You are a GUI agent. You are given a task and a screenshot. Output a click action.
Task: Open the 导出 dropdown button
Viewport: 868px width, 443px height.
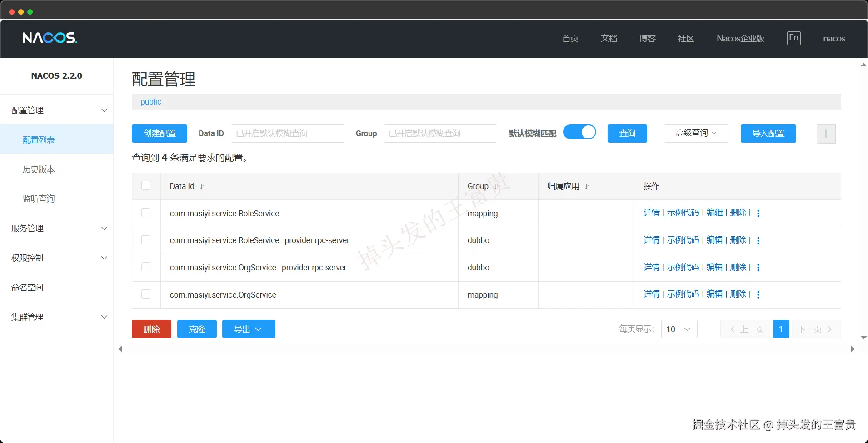tap(249, 329)
